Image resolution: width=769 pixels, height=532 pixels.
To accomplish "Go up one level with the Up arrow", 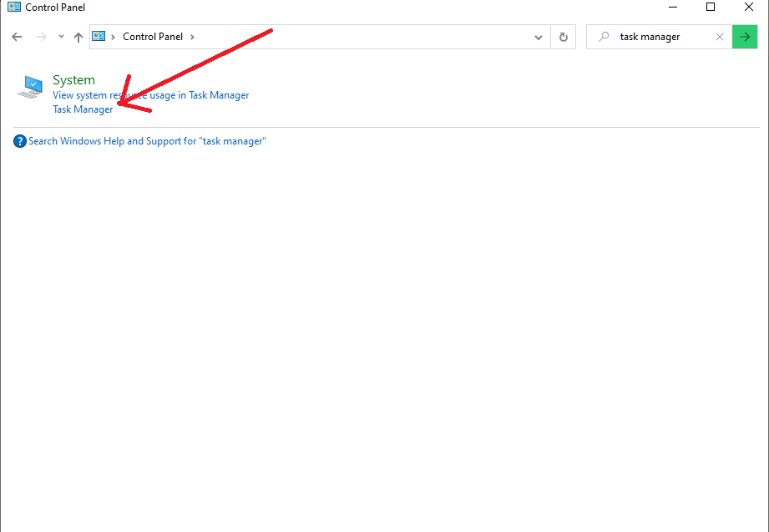I will (78, 37).
